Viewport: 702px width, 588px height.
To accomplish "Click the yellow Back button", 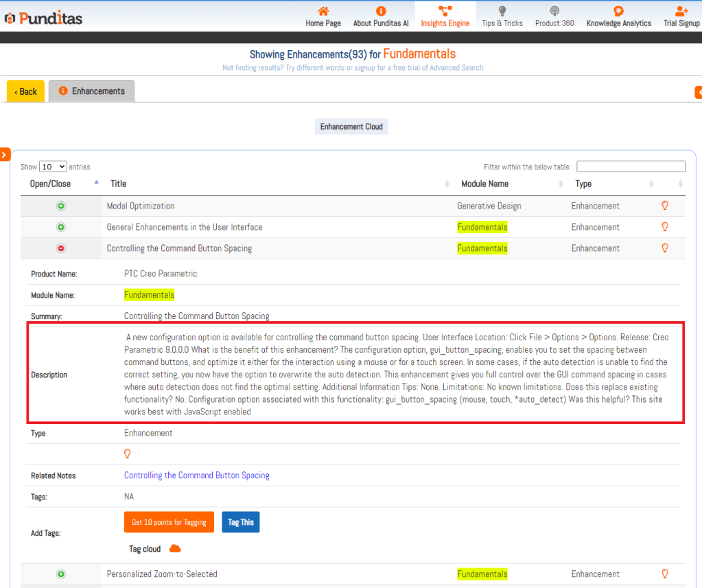I will click(26, 91).
